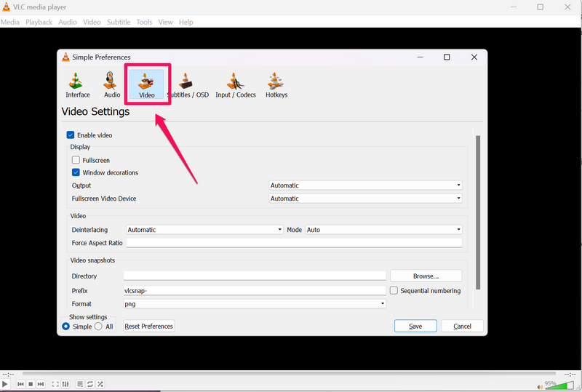The height and width of the screenshot is (392, 582).
Task: Open the Output dropdown
Action: (x=365, y=185)
